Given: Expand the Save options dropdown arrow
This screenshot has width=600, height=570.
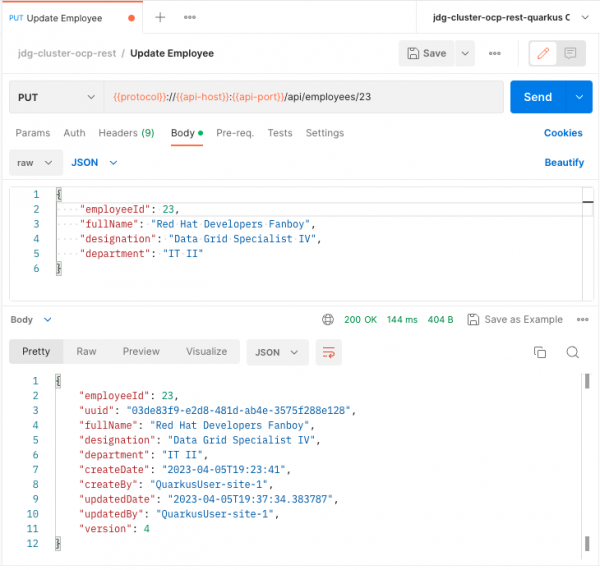Looking at the screenshot, I should [x=466, y=53].
